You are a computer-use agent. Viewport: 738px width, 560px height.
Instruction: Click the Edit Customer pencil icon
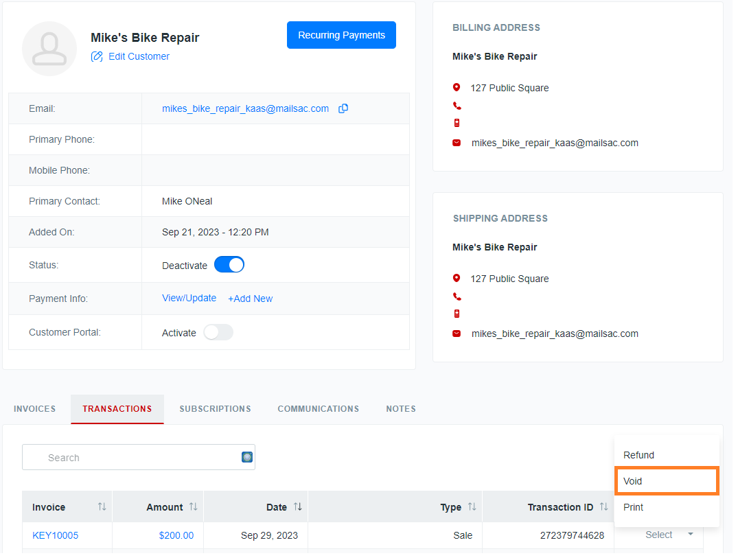(x=97, y=57)
